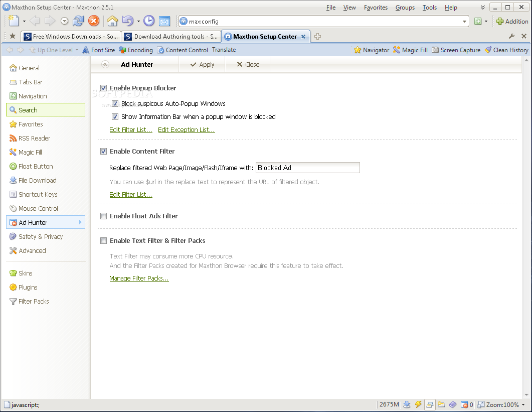Open the Groups menu

click(405, 8)
